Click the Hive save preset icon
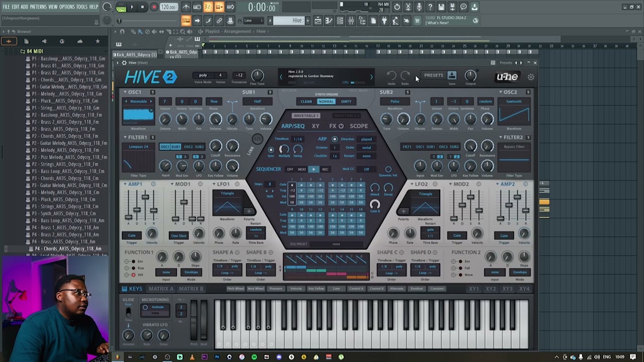The height and width of the screenshot is (362, 644). (x=452, y=75)
